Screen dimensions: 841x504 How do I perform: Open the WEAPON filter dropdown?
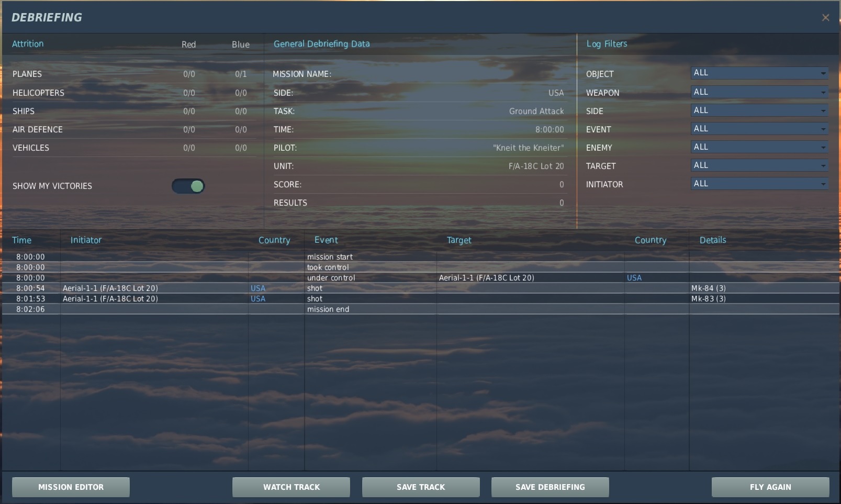coord(759,92)
